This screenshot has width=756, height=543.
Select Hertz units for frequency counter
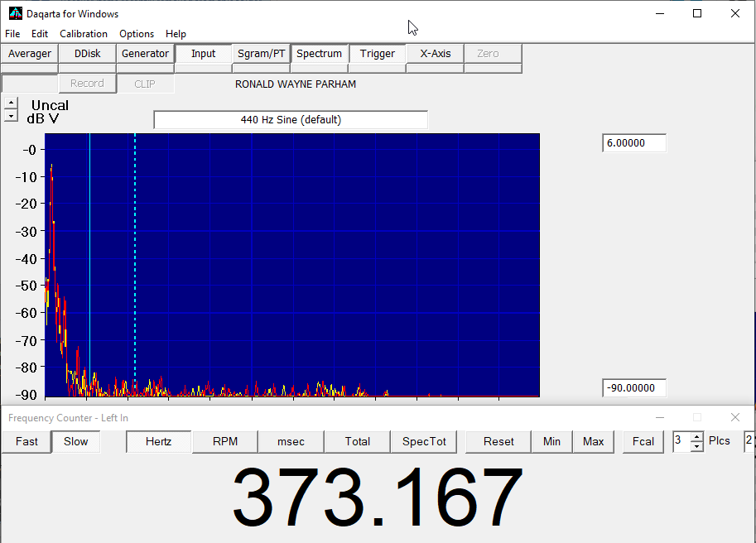[x=158, y=441]
